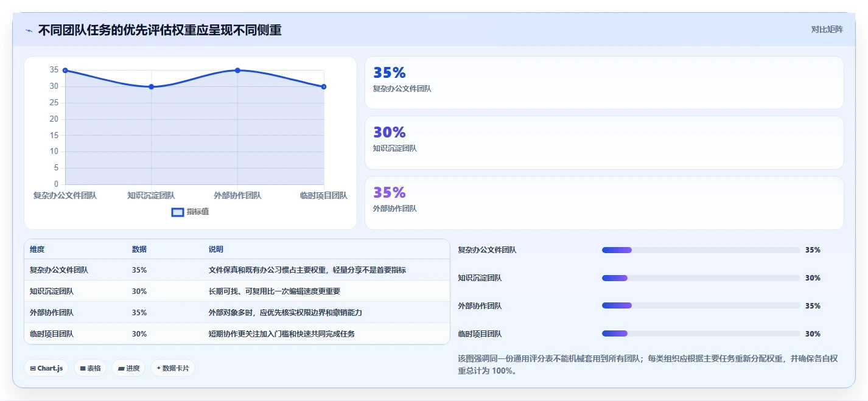The width and height of the screenshot is (868, 401).
Task: Click description starting 文件保真和既有办公习惯
Action: coord(307,270)
